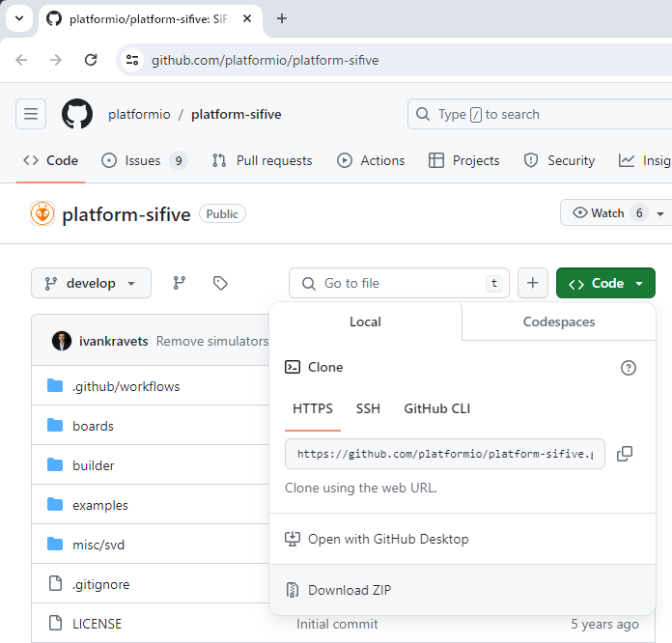Click the plus add file button

pos(533,283)
